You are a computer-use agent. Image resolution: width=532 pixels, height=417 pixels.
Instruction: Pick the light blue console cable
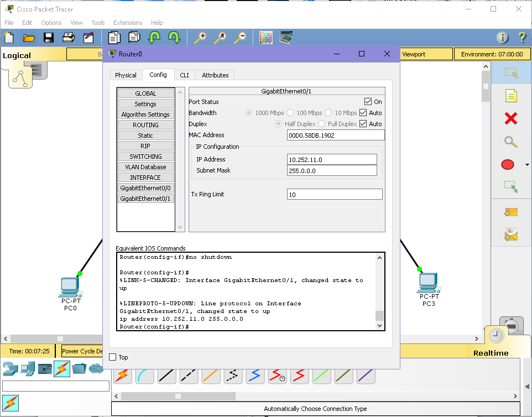click(144, 376)
